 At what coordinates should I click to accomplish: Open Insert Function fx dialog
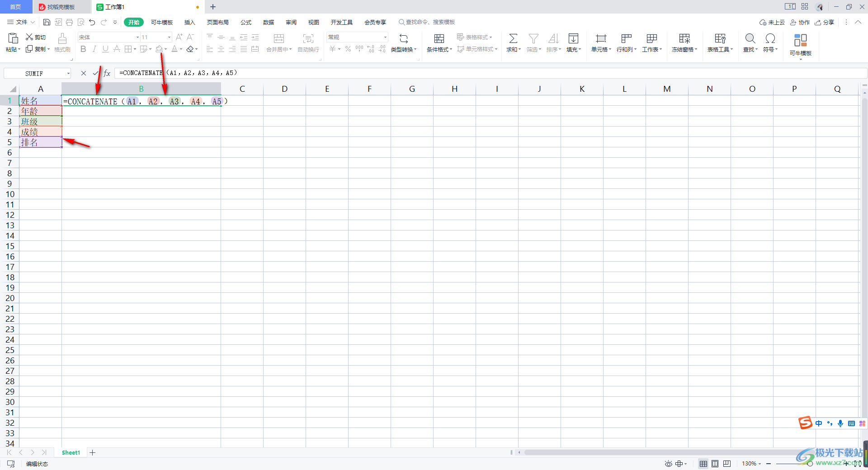tap(107, 73)
